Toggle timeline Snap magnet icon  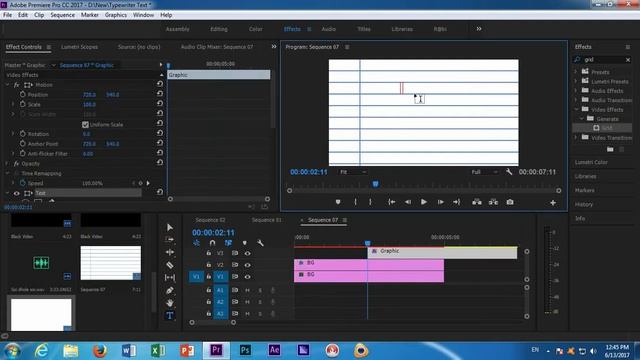point(212,243)
